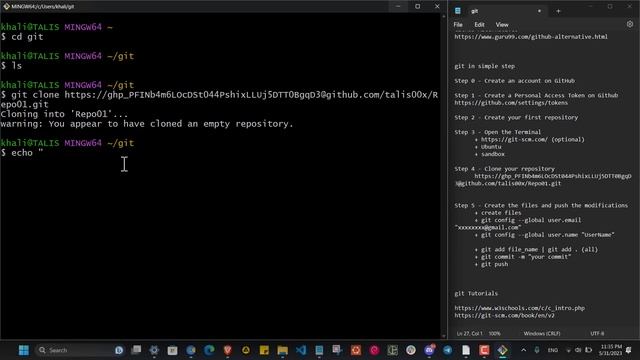Open the Chrome icon left of Discord
The image size is (640, 360).
pos(411,350)
